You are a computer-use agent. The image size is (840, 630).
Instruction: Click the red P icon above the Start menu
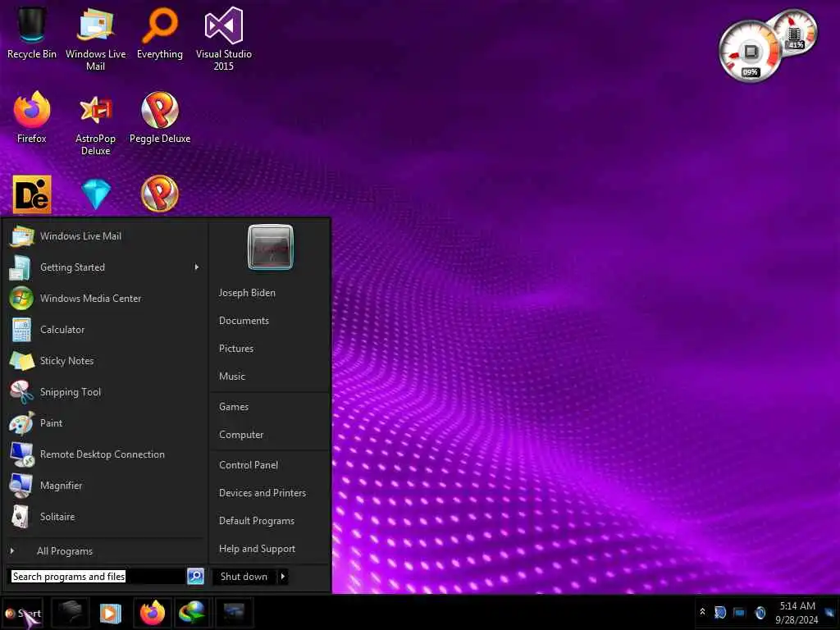pos(160,194)
